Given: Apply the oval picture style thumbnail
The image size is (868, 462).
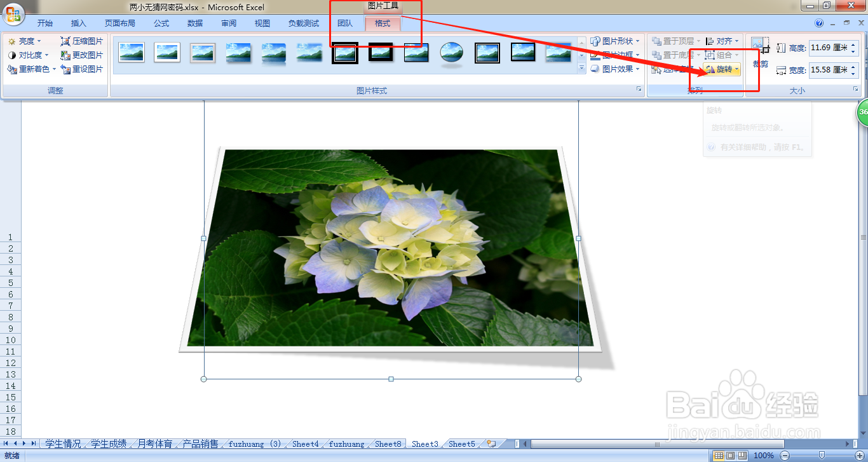Looking at the screenshot, I should [x=452, y=53].
